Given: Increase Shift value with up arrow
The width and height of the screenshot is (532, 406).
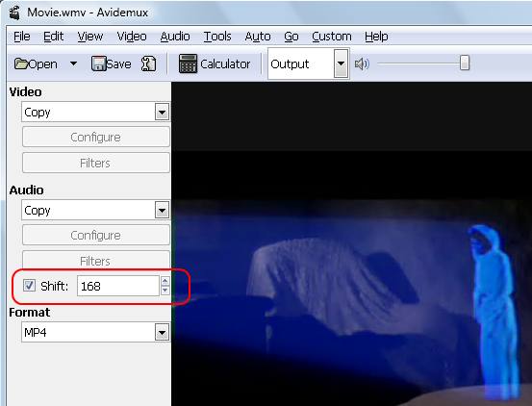Looking at the screenshot, I should (x=165, y=281).
